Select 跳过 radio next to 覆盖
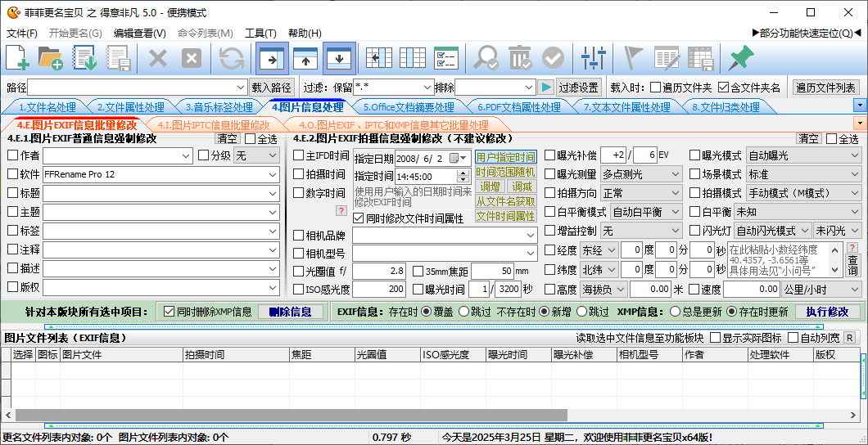Screen dimensions: 868x445 (464, 312)
